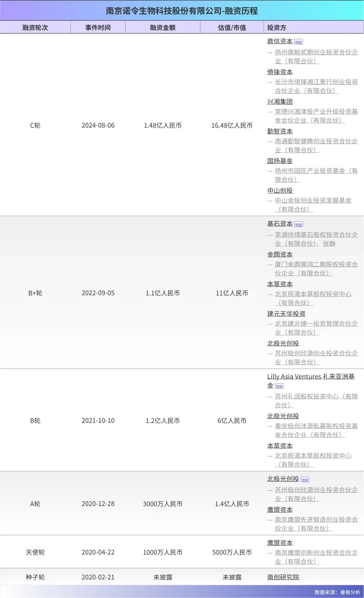
Task: Open 北极光创投 link in the A轮 row
Action: (283, 479)
